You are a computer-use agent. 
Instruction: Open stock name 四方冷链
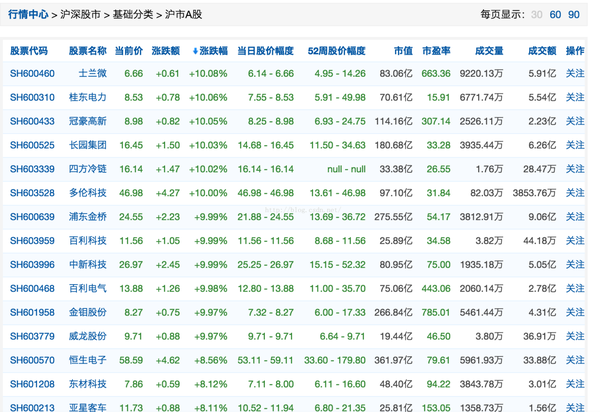(88, 169)
